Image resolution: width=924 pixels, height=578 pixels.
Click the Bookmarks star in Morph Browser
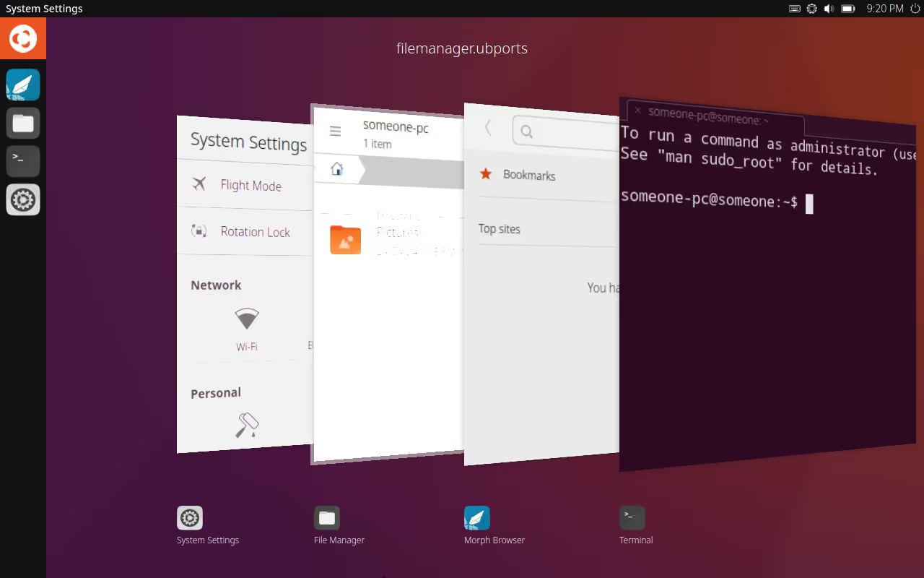(487, 175)
